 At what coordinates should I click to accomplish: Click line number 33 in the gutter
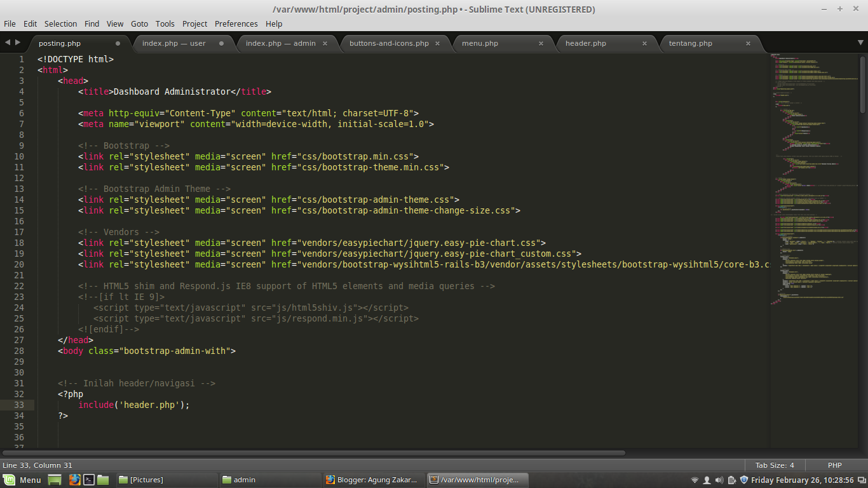pyautogui.click(x=19, y=405)
